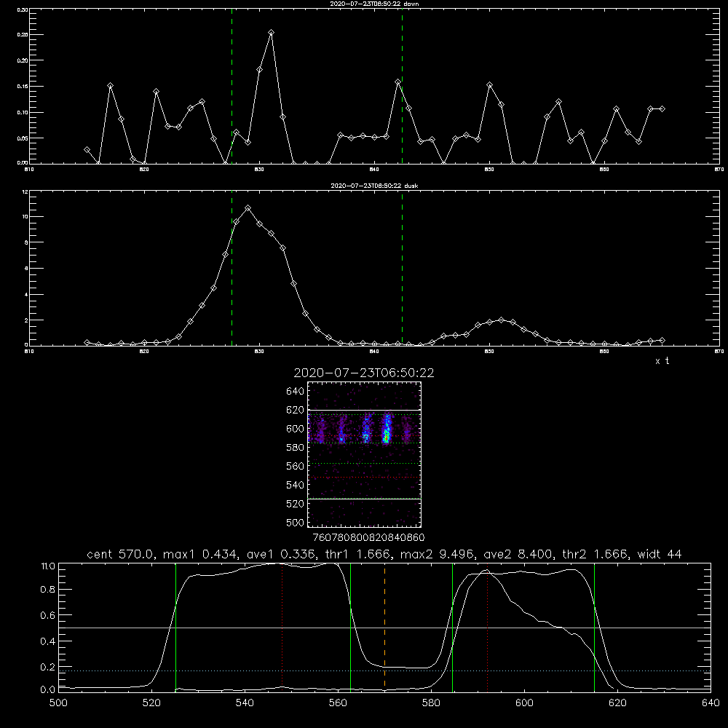Viewport: 728px width, 728px height.
Task: Click the red dotted line near 592 in bottom plot
Action: pos(488,628)
